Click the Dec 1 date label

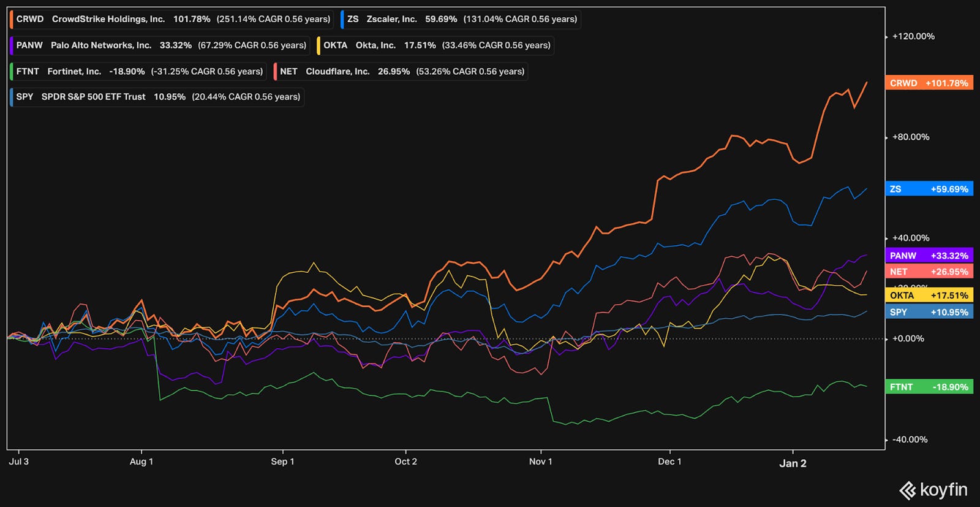coord(669,462)
